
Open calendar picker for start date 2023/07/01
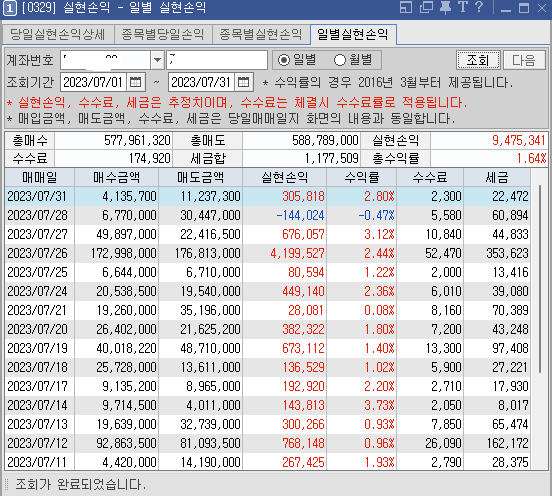click(x=136, y=82)
